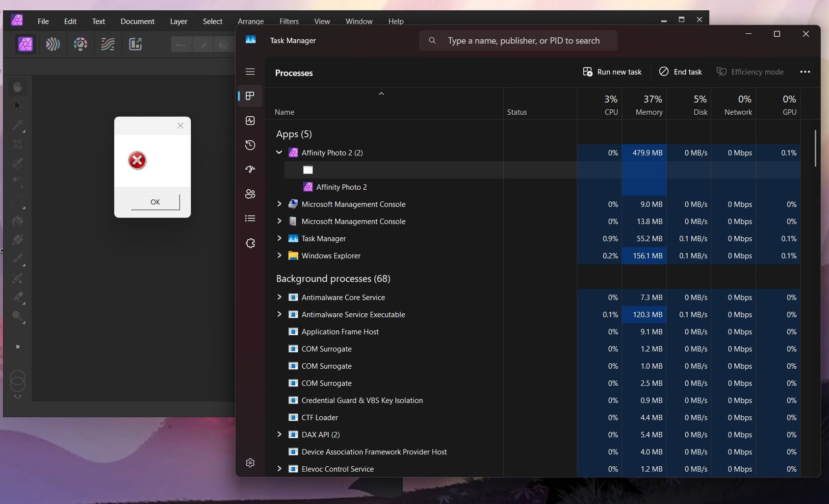Viewport: 829px width, 504px height.
Task: Select the Photo Persona icon in Affinity
Action: 26,44
